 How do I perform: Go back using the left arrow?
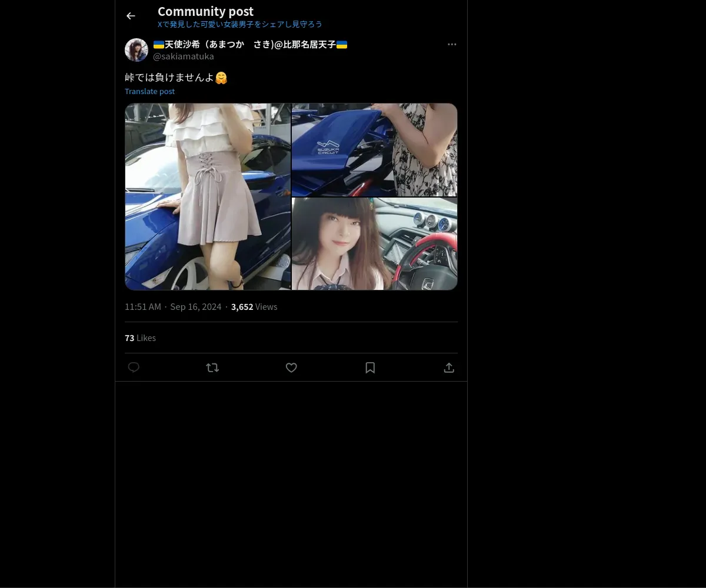(131, 16)
